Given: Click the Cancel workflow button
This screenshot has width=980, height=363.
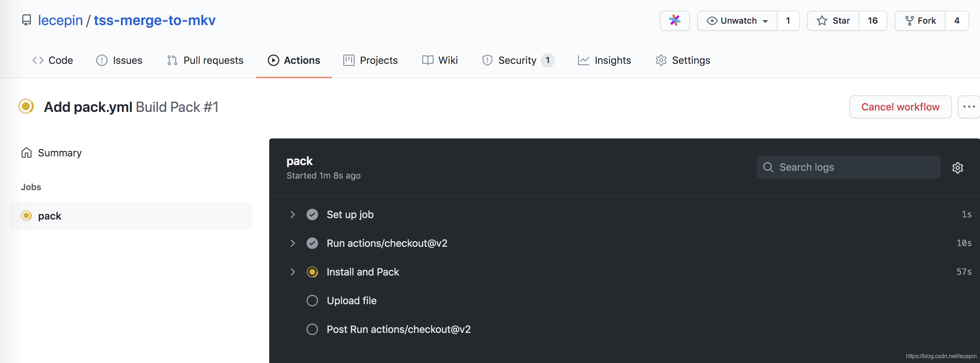Looking at the screenshot, I should coord(900,107).
